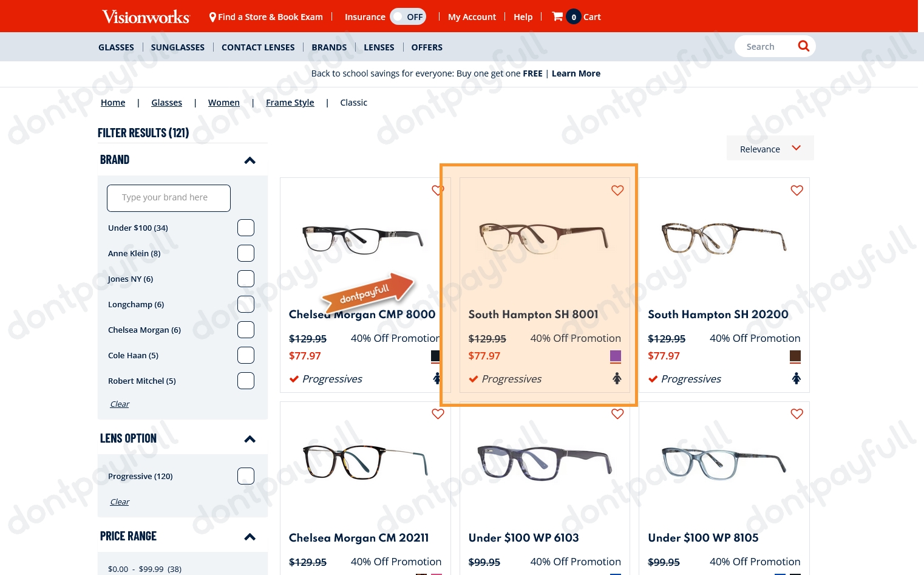The width and height of the screenshot is (924, 575).
Task: Go to Women breadcrumb link
Action: pyautogui.click(x=223, y=103)
